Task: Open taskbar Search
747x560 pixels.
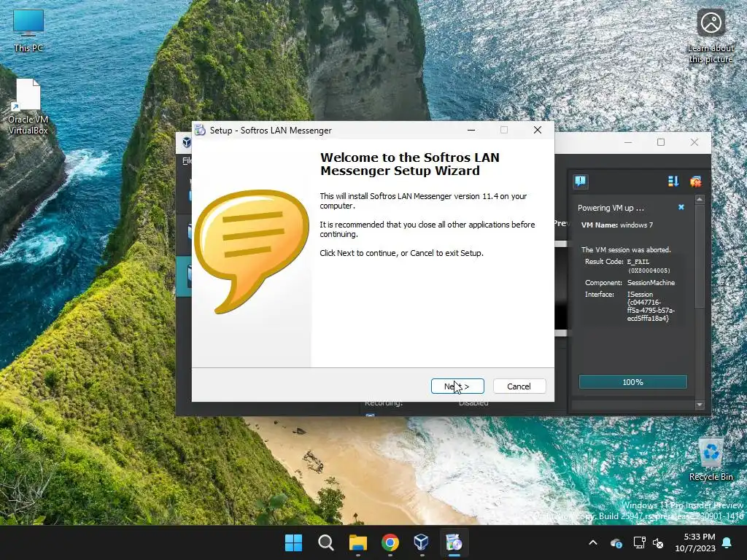Action: pyautogui.click(x=326, y=542)
